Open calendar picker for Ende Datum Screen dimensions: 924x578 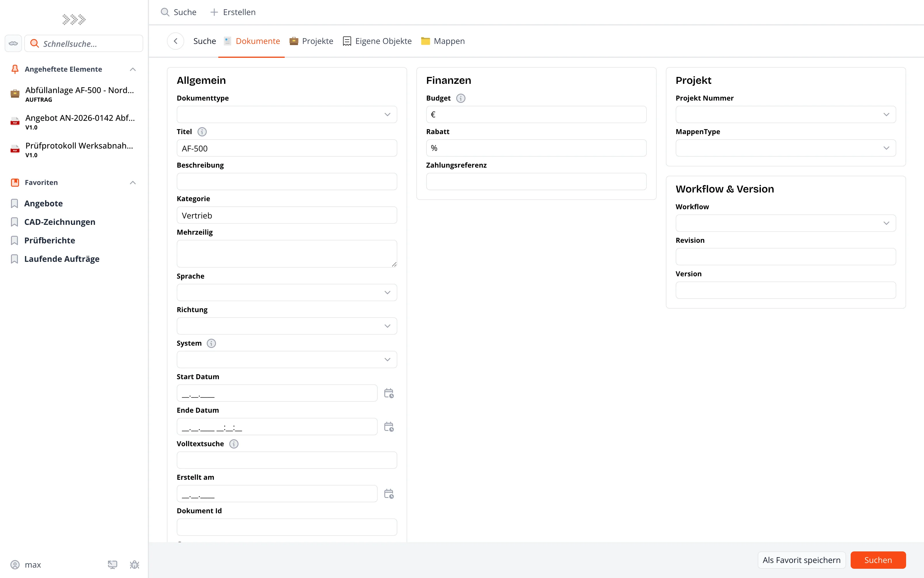pos(389,427)
